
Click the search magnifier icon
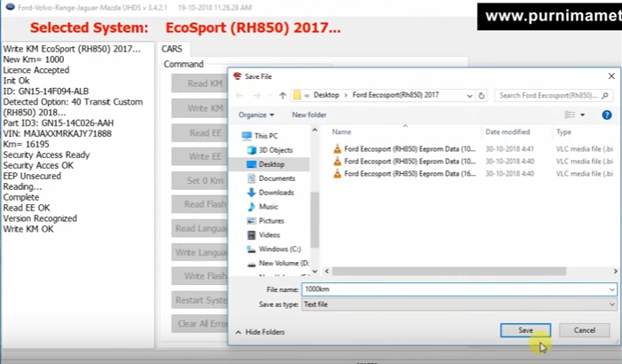tap(605, 96)
